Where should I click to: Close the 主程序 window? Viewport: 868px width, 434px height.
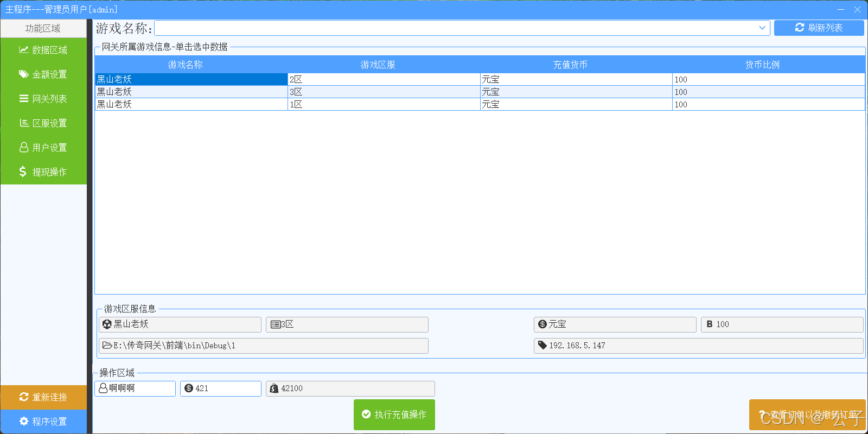(857, 9)
